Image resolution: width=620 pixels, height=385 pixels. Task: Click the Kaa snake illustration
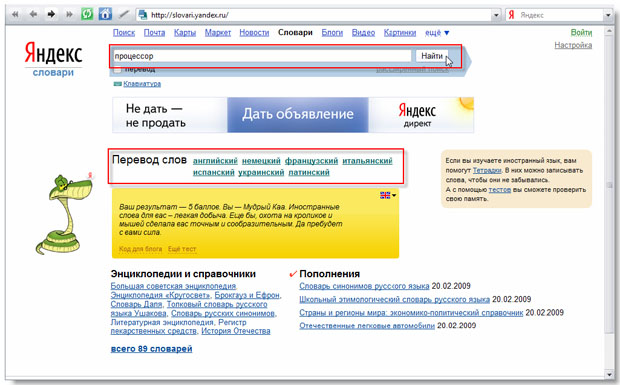(x=64, y=214)
